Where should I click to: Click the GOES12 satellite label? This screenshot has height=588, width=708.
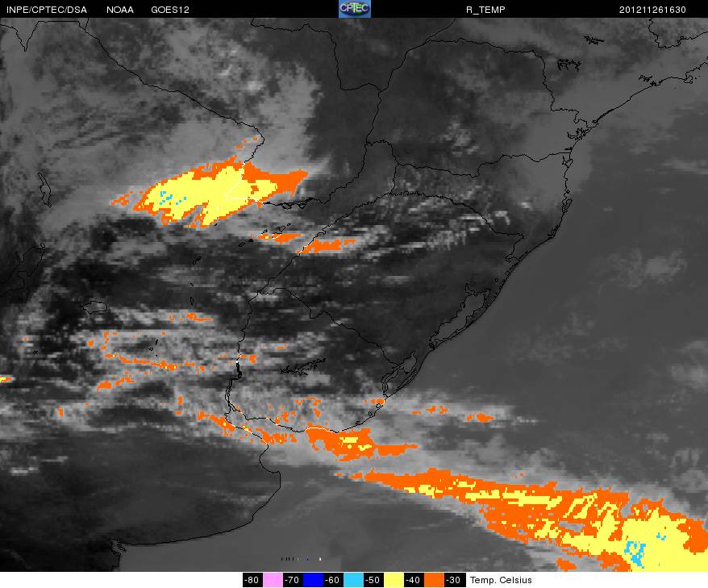[x=170, y=10]
